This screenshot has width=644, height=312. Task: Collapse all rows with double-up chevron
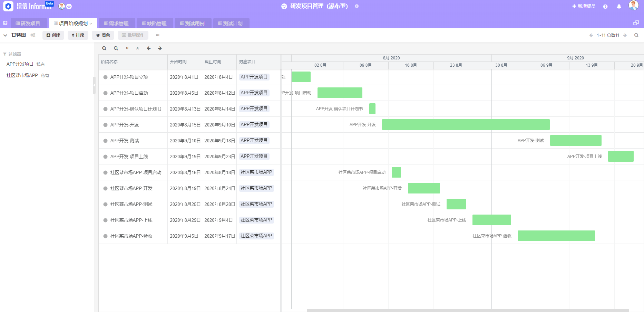(x=137, y=48)
